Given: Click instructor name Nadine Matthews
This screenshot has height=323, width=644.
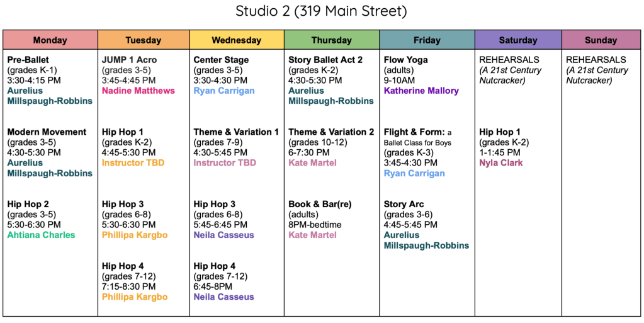Looking at the screenshot, I should 138,91.
